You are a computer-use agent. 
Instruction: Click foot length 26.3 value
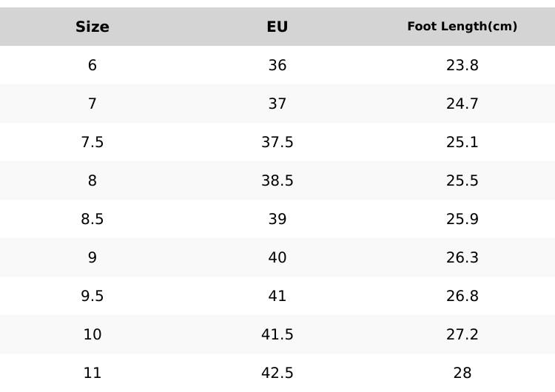(462, 257)
